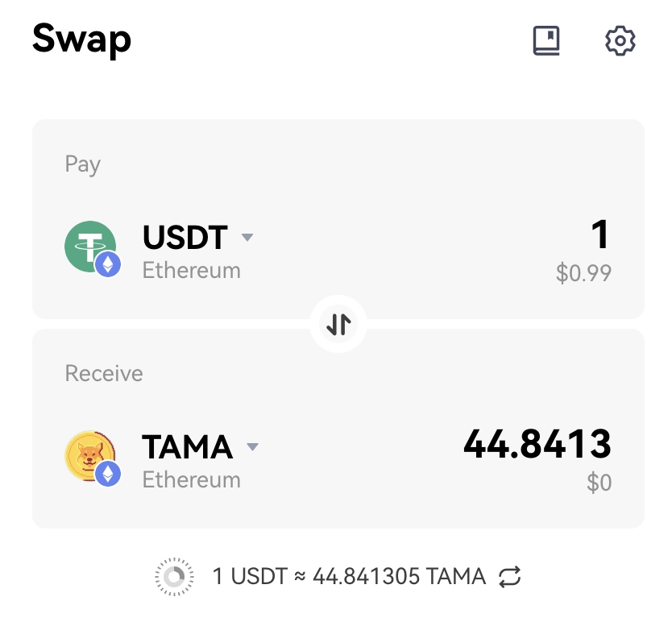Toggle the exchange rate direction icon
This screenshot has height=622, width=672.
click(509, 576)
